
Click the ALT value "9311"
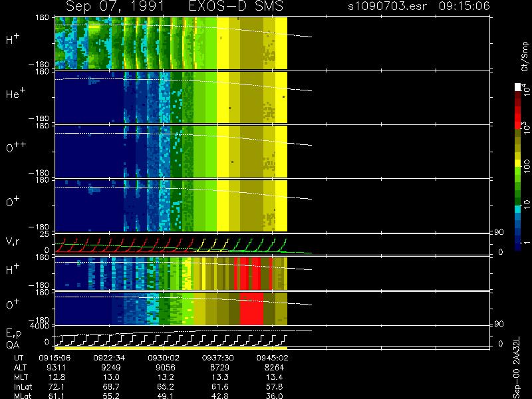[57, 368]
